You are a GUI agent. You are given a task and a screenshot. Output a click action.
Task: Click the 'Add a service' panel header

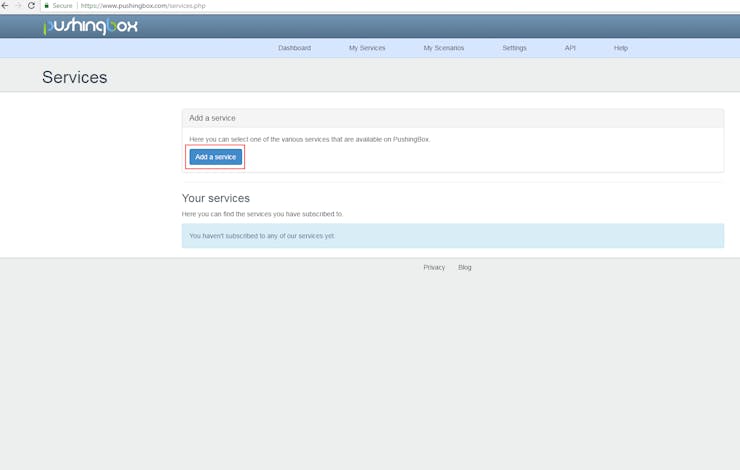tap(453, 118)
